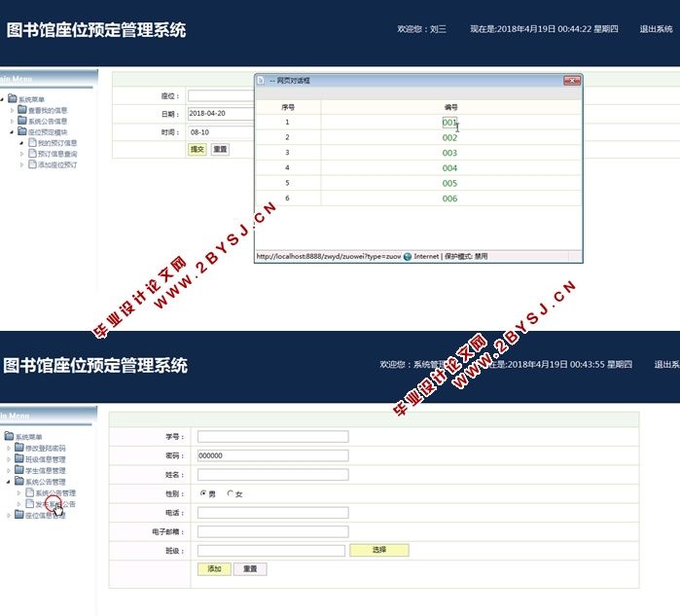
Task: Choose seat number 003 in the dialog
Action: point(449,153)
